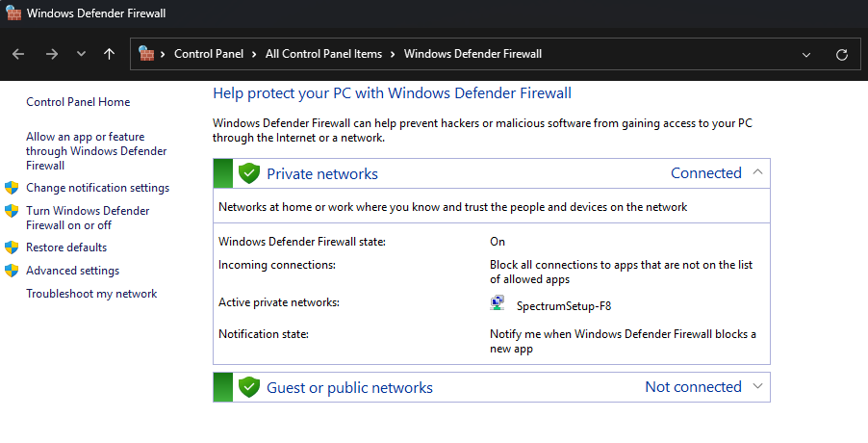The height and width of the screenshot is (443, 868).
Task: Click the forward navigation arrow
Action: (x=52, y=54)
